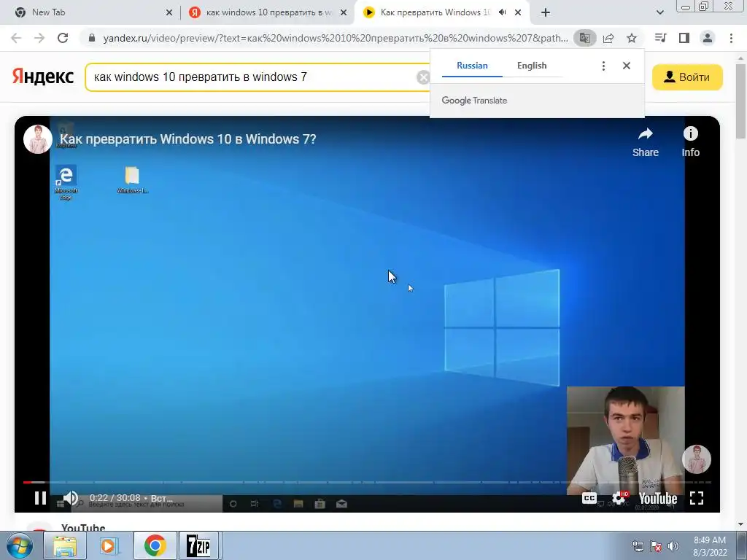Click the address bar URL
Image resolution: width=747 pixels, height=560 pixels.
[x=336, y=38]
